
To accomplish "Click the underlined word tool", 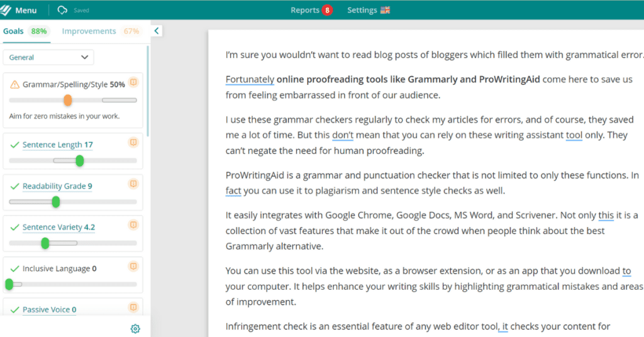I will pyautogui.click(x=574, y=135).
